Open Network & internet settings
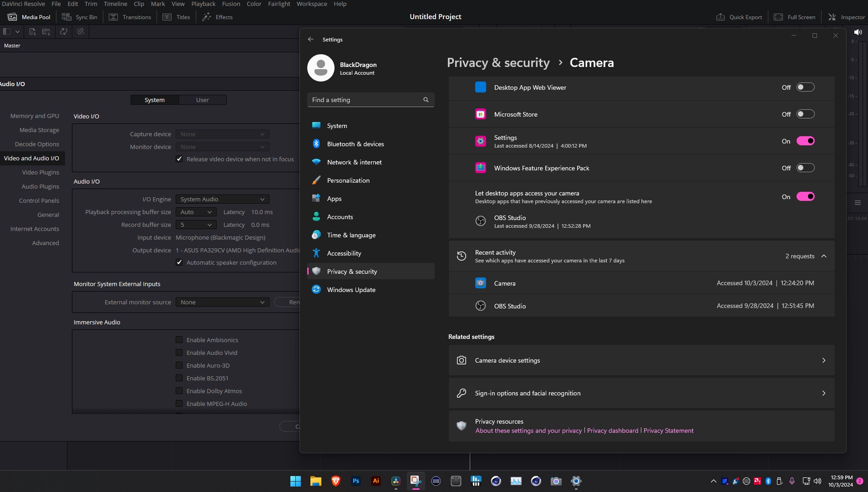 [x=371, y=162]
